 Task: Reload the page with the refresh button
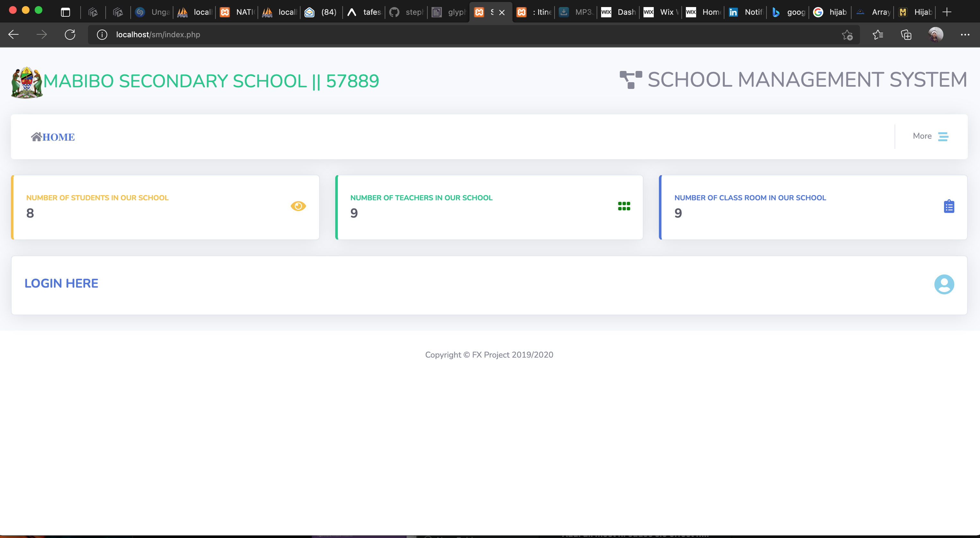tap(70, 35)
